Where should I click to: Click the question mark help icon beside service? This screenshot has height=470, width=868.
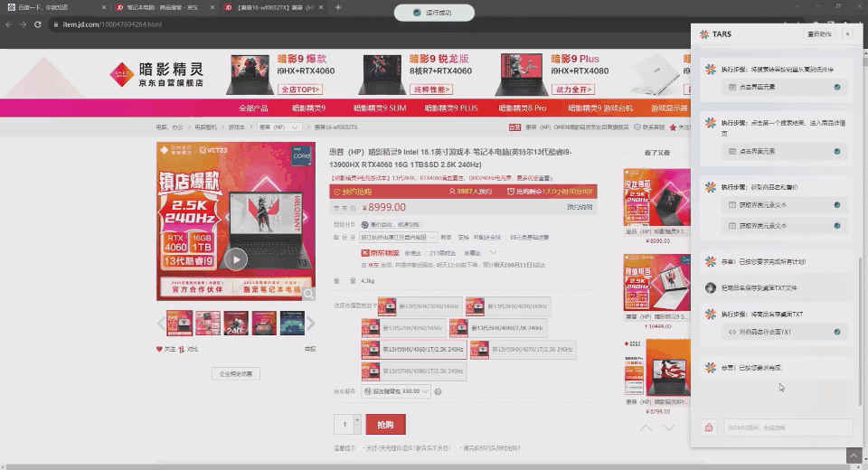[438, 392]
